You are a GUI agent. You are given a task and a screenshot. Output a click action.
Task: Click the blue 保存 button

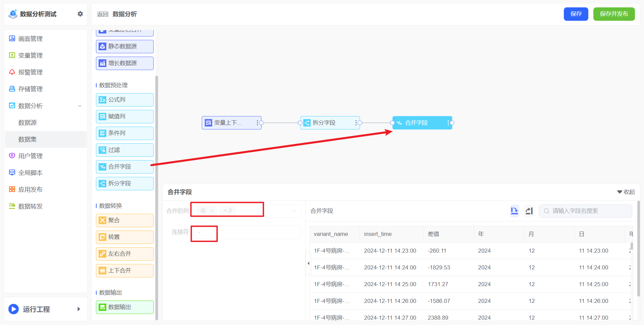(x=576, y=14)
